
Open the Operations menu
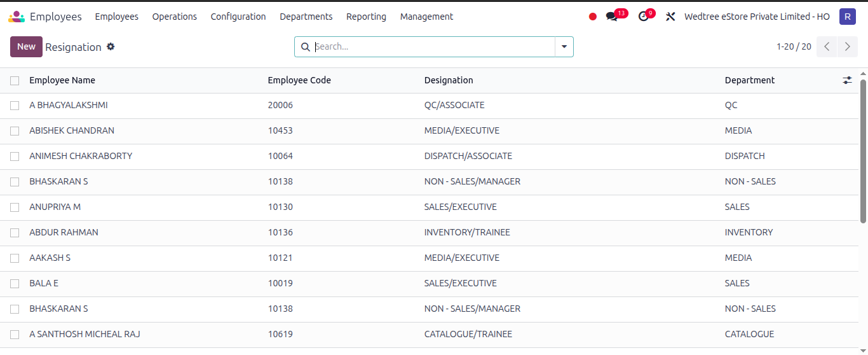click(x=175, y=17)
